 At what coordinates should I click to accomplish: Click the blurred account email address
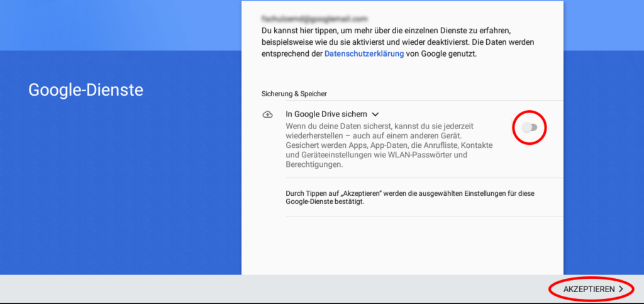click(314, 18)
